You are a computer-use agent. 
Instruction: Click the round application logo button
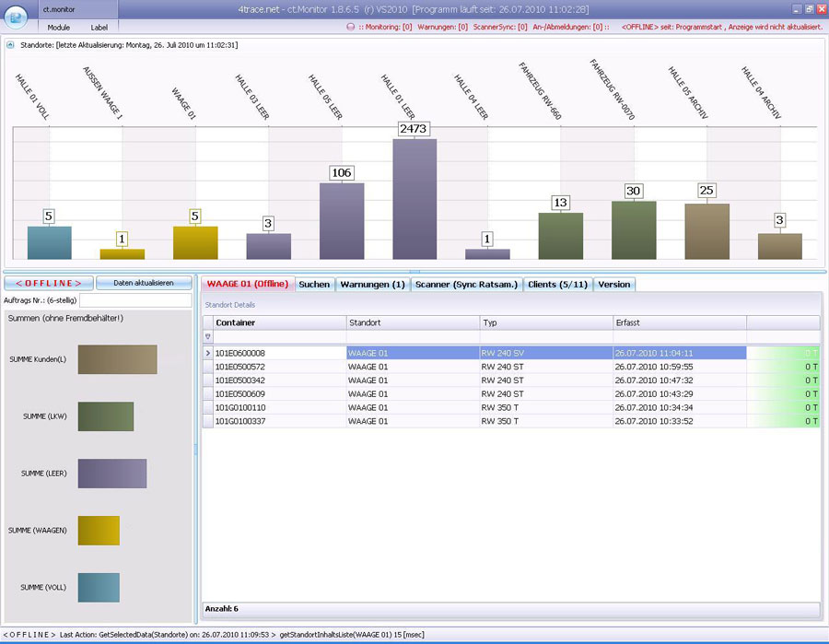coord(18,17)
